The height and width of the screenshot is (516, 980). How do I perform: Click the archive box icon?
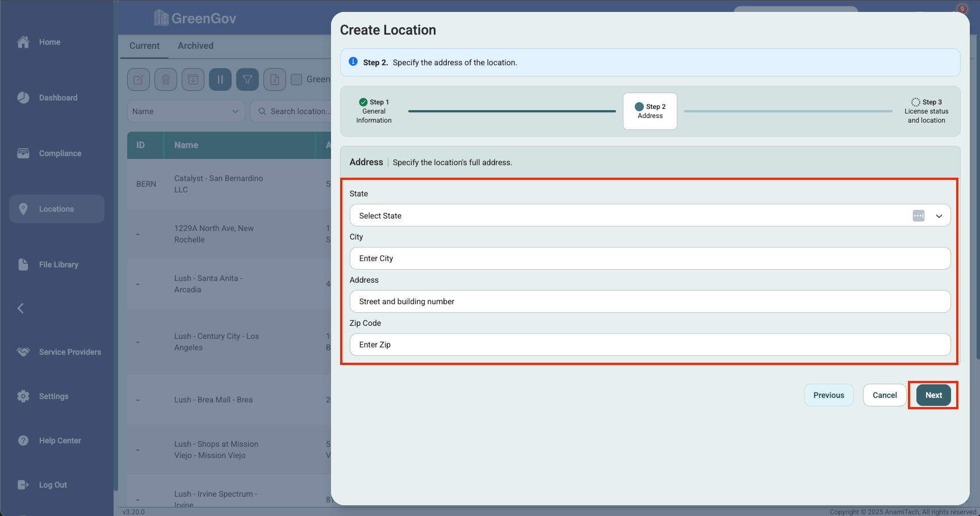pyautogui.click(x=193, y=79)
